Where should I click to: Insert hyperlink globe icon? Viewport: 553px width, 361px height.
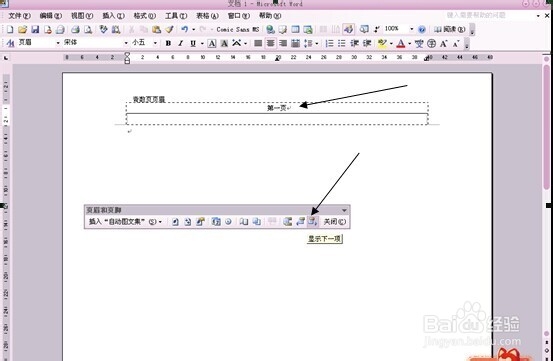[x=270, y=30]
